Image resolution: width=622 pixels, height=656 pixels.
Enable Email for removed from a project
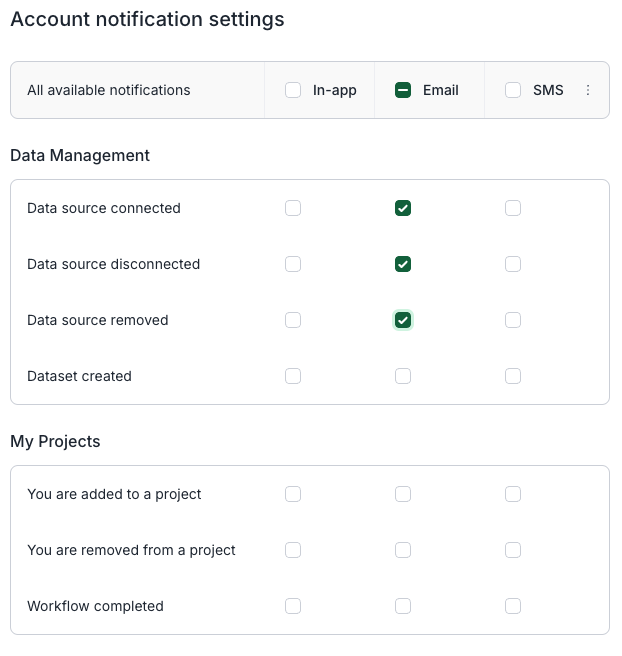(403, 550)
